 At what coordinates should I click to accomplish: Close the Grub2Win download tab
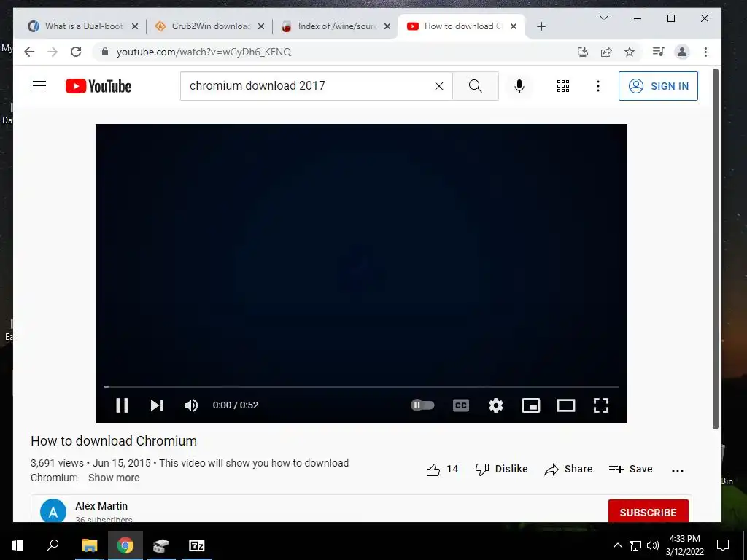click(x=261, y=27)
